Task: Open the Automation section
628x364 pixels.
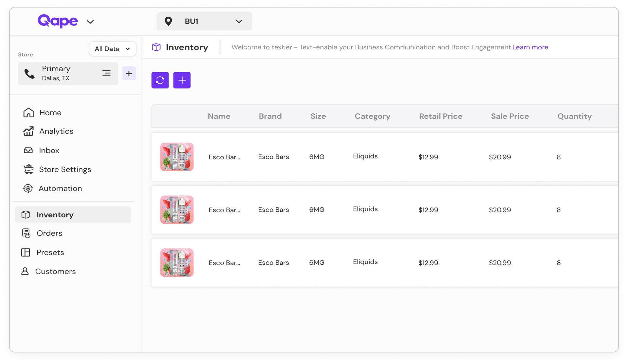Action: tap(60, 189)
